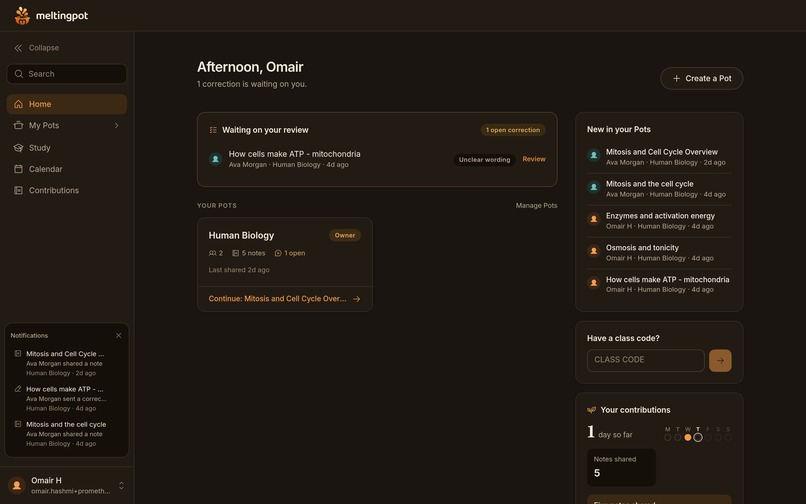The image size is (806, 504).
Task: Collapse the sidebar using double-chevron icon
Action: pos(18,48)
